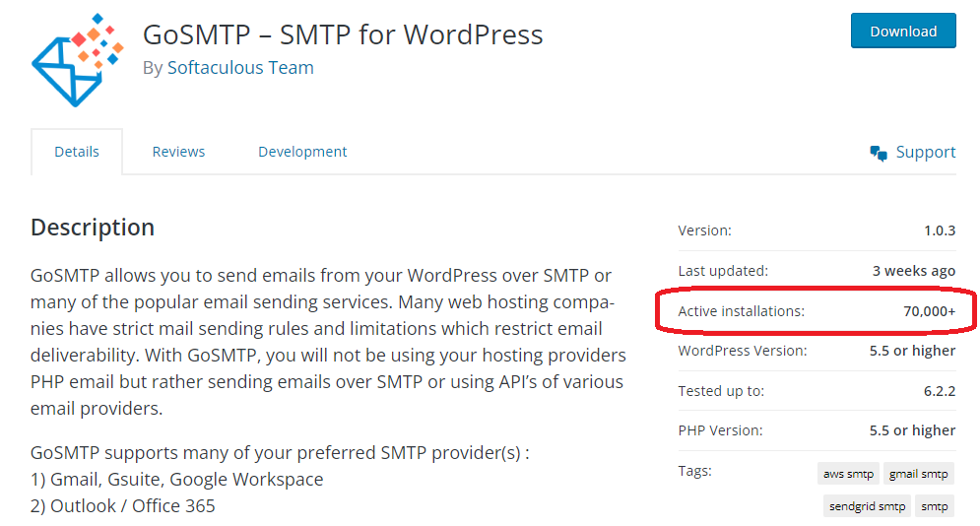Click the 70,000+ active installations value
980x526 pixels.
[x=930, y=311]
